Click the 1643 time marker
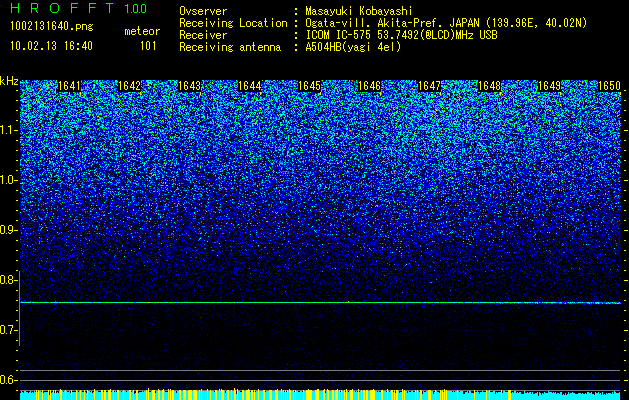The image size is (629, 400). click(189, 86)
